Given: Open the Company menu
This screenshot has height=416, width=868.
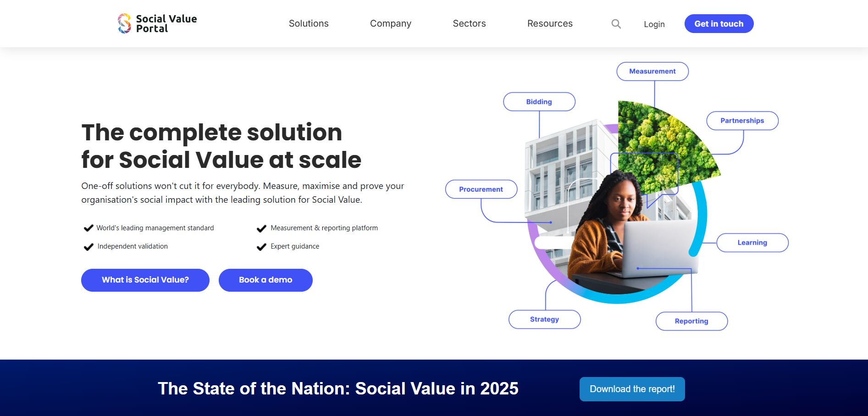Looking at the screenshot, I should [390, 23].
